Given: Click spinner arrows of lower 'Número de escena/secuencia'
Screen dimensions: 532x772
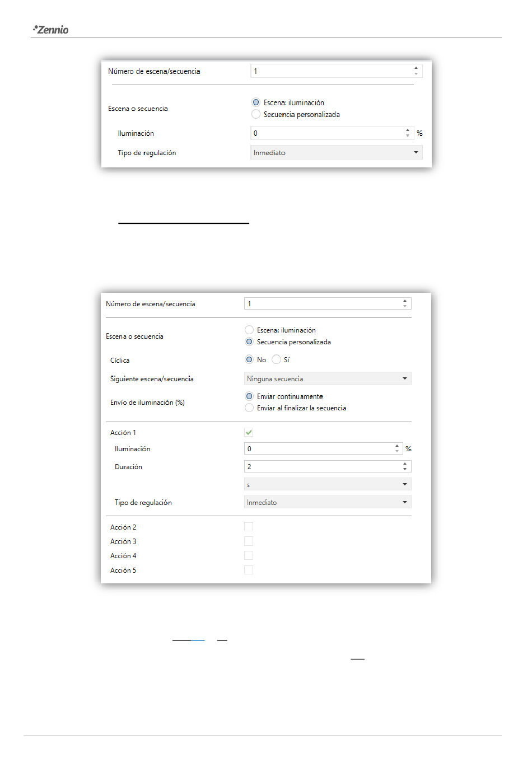Looking at the screenshot, I should coord(405,303).
